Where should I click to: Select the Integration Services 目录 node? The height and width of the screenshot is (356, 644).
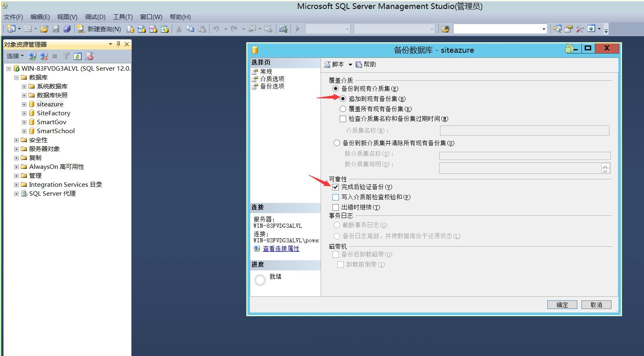(x=65, y=185)
